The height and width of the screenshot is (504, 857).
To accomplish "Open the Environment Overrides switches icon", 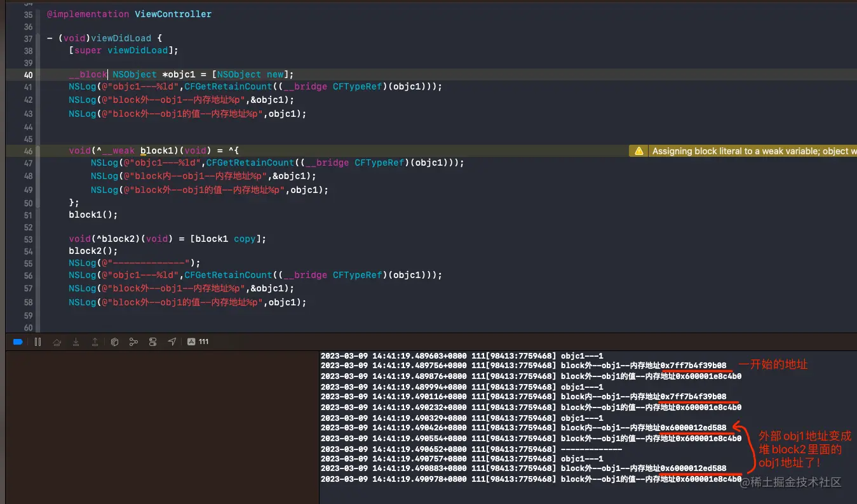I will [152, 342].
